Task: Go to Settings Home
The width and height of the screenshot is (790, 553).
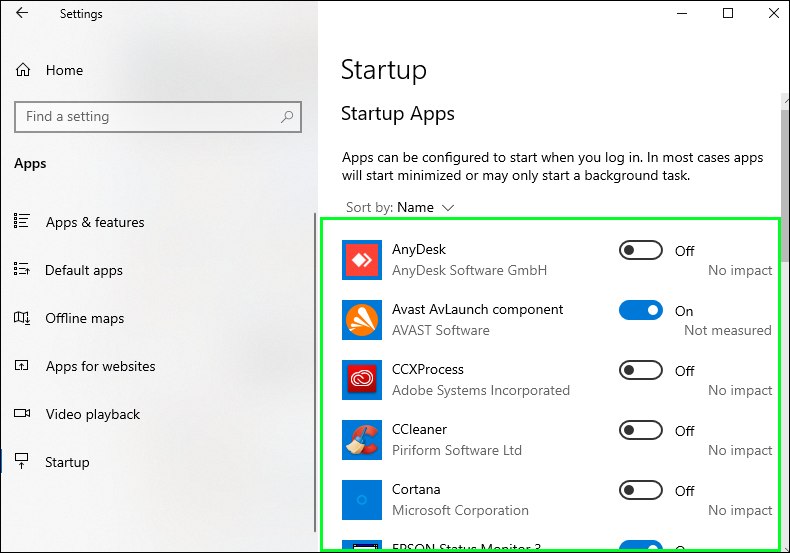Action: (x=64, y=70)
